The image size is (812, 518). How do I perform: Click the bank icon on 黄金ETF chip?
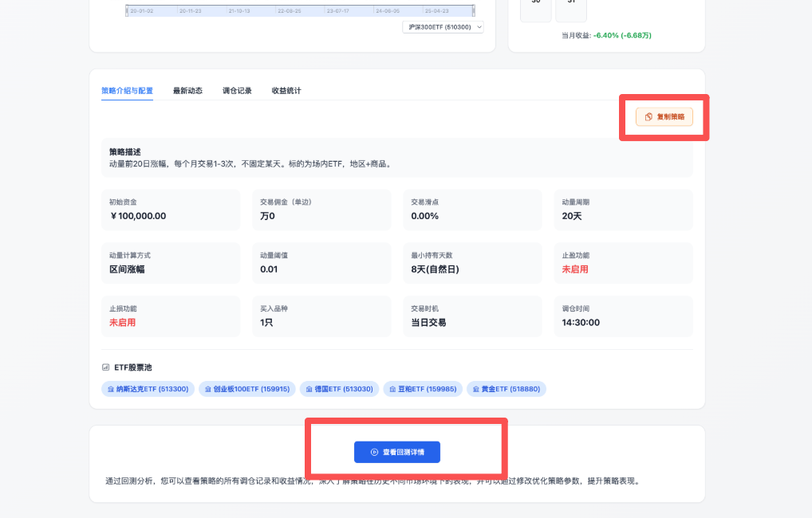click(x=476, y=389)
